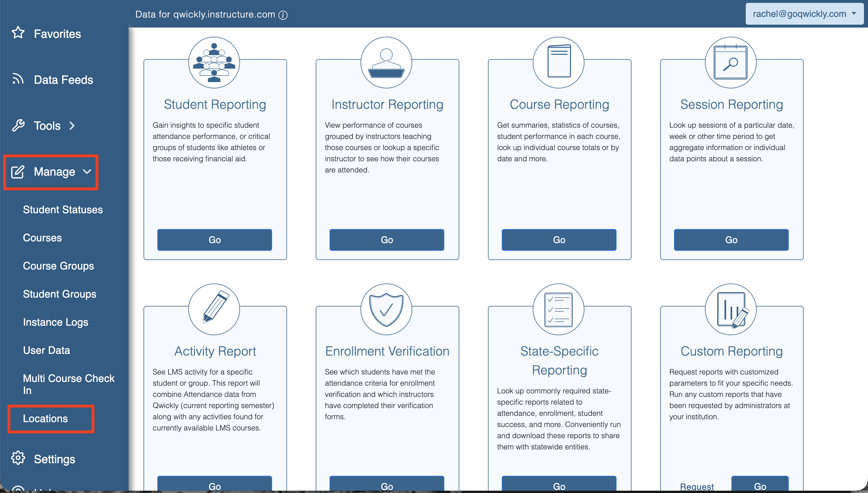
Task: Click the State-Specific Reporting title
Action: (559, 361)
